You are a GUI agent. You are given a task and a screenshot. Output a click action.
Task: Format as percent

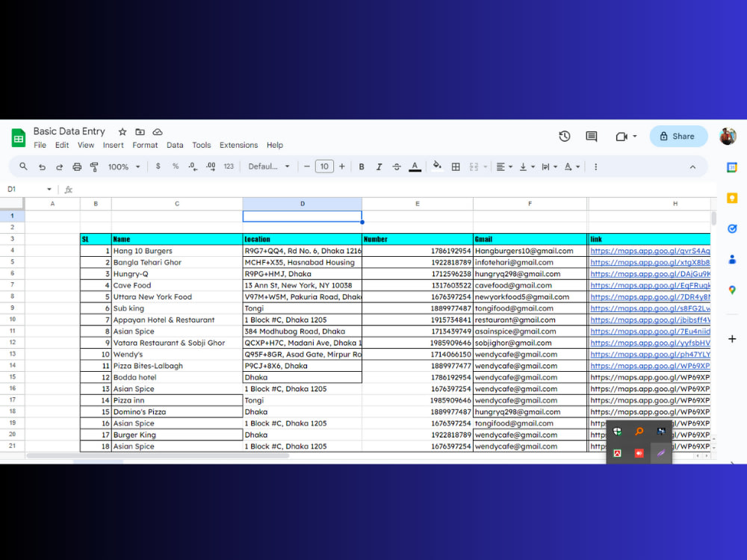click(x=176, y=167)
